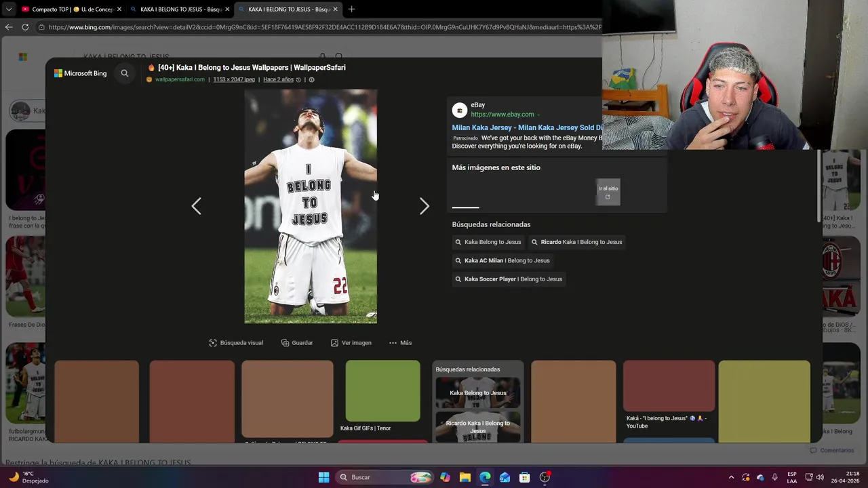The width and height of the screenshot is (868, 488).
Task: Click Ir al sitio button
Action: tap(608, 192)
